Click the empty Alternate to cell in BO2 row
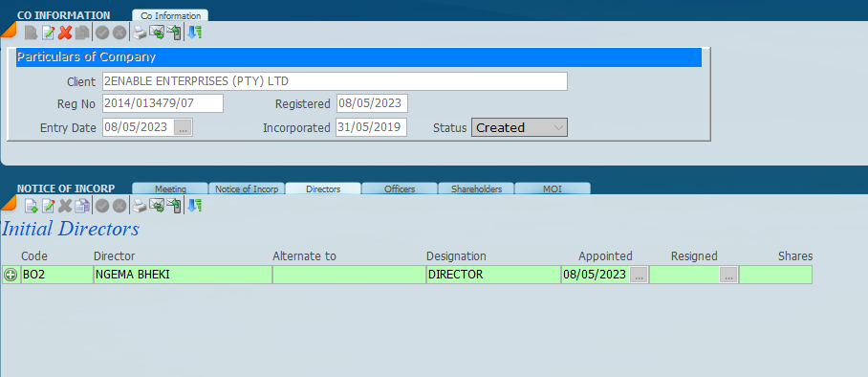This screenshot has width=868, height=377. tap(349, 275)
